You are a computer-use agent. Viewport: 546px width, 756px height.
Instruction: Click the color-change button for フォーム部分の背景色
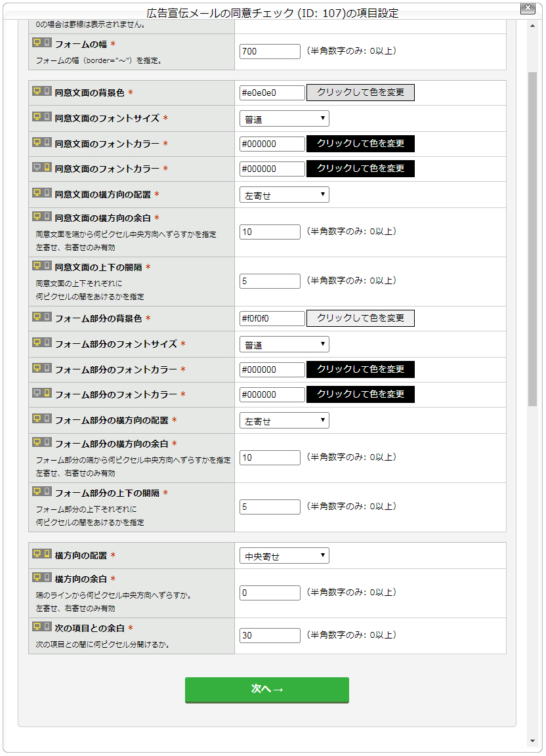click(360, 318)
